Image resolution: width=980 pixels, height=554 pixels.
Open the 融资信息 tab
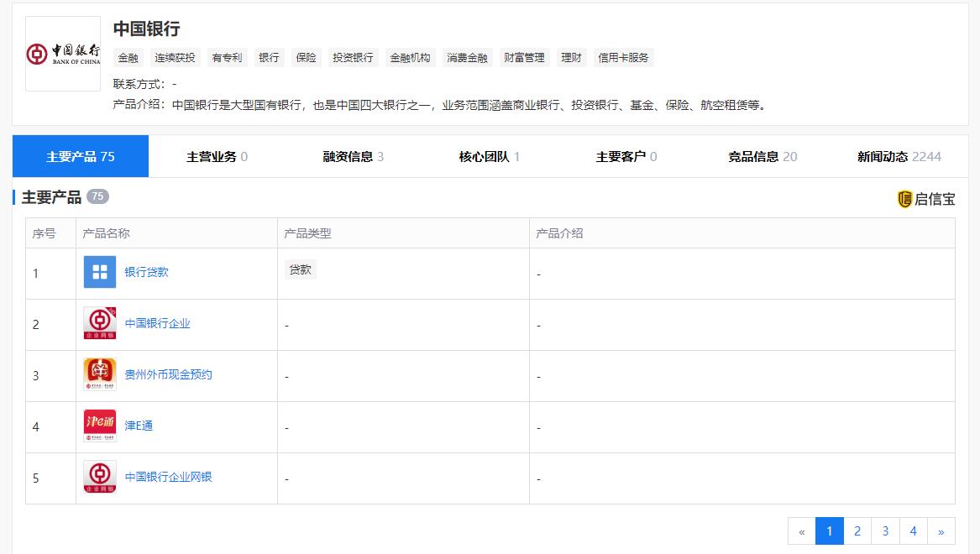(x=354, y=156)
